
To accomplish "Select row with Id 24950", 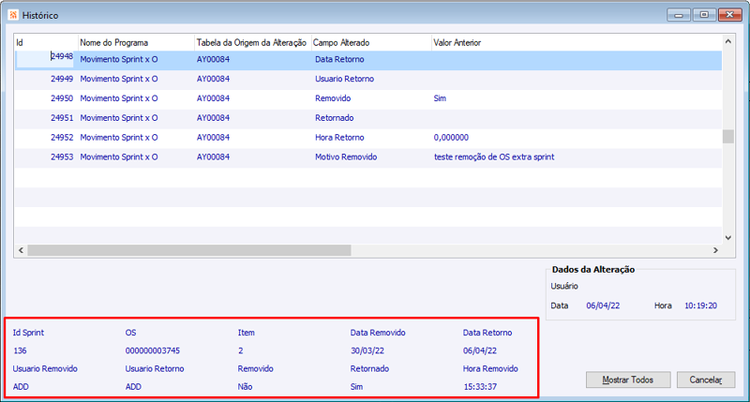I will tap(368, 99).
